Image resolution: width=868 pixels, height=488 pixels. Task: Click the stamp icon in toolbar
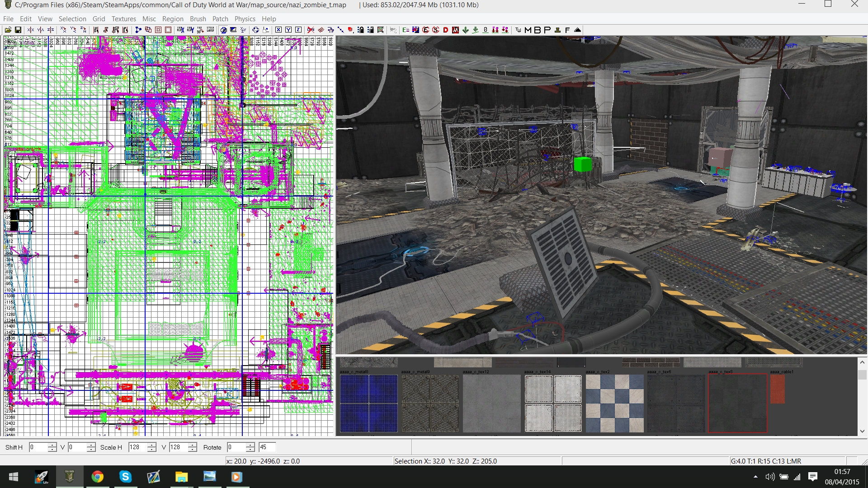pos(557,30)
